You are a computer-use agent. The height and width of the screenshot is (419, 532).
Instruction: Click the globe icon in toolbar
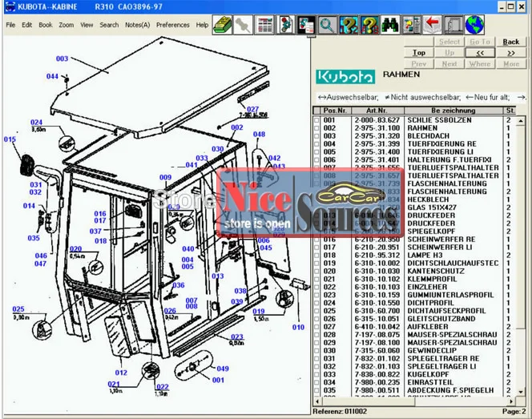[x=474, y=25]
